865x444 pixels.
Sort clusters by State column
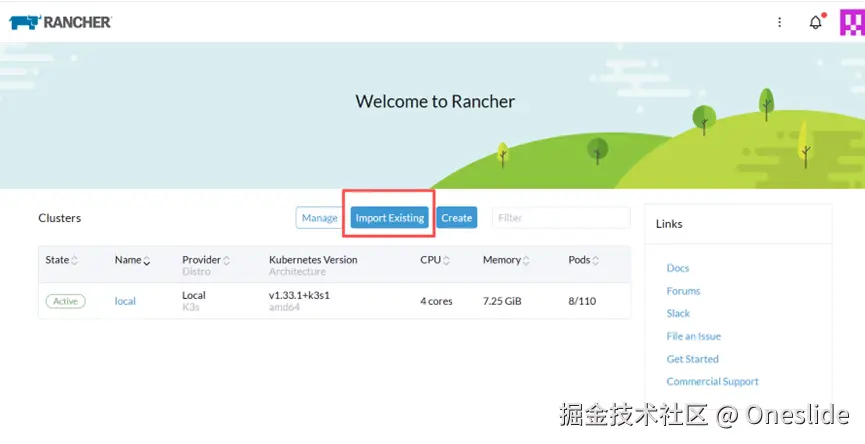point(61,260)
